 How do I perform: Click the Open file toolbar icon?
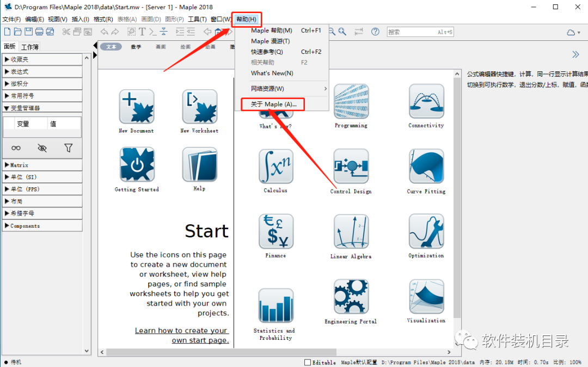(17, 32)
